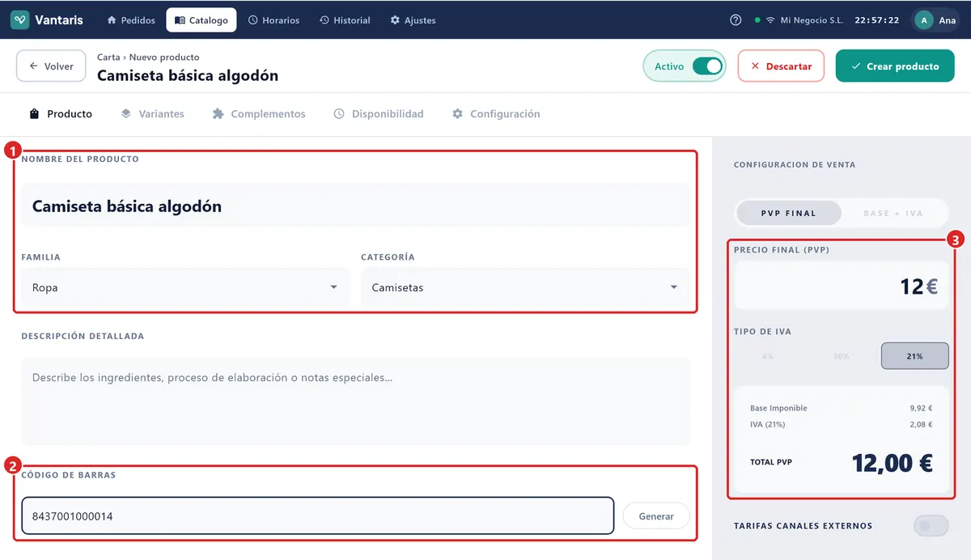Screen dimensions: 971x560
Task: Toggle the Activo product switch
Action: click(x=707, y=66)
